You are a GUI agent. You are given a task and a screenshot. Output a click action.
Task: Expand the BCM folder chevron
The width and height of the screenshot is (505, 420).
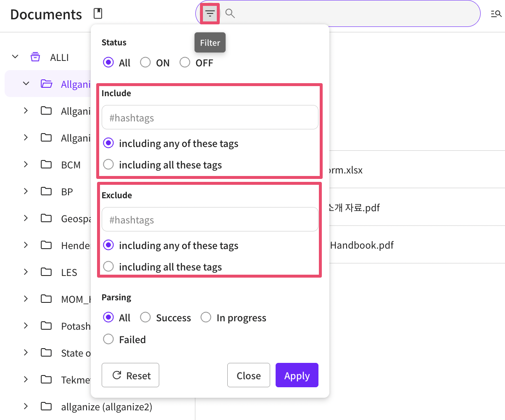tap(26, 165)
